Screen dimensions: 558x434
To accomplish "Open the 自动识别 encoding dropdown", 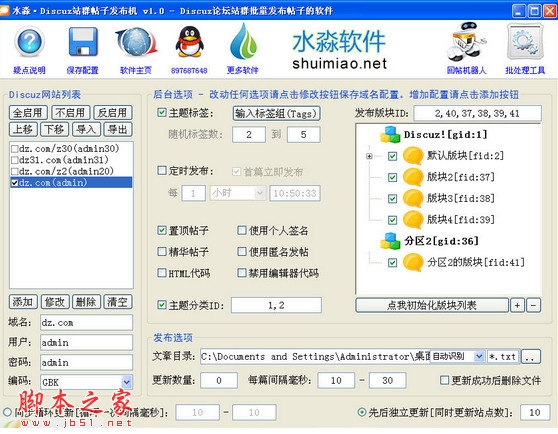I will coord(479,356).
